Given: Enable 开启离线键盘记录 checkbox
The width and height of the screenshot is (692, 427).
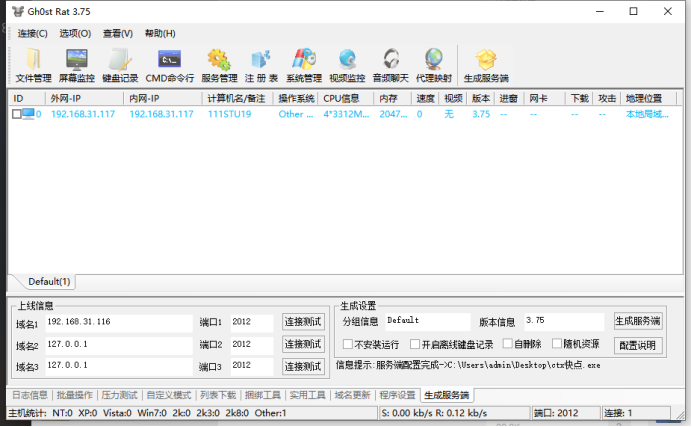Looking at the screenshot, I should click(x=415, y=344).
